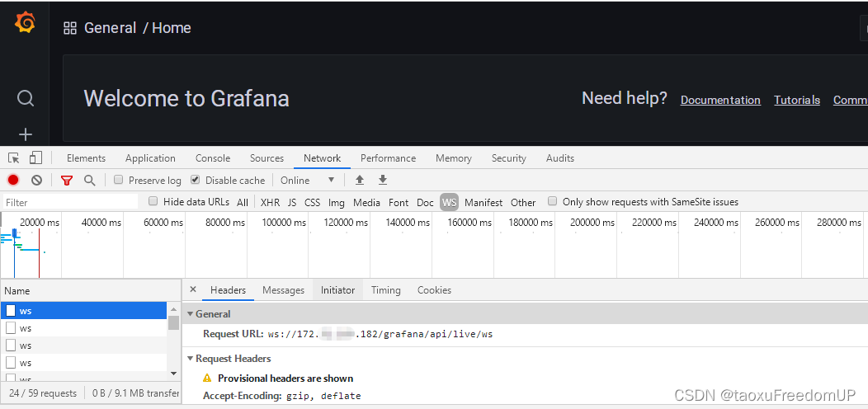Screen dimensions: 868x409
Task: Collapse the Request Headers section
Action: (x=190, y=359)
